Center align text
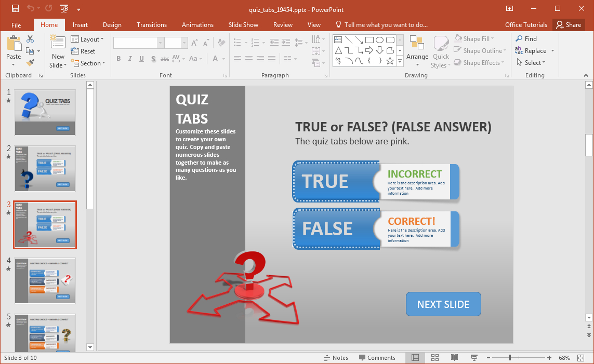 point(249,59)
